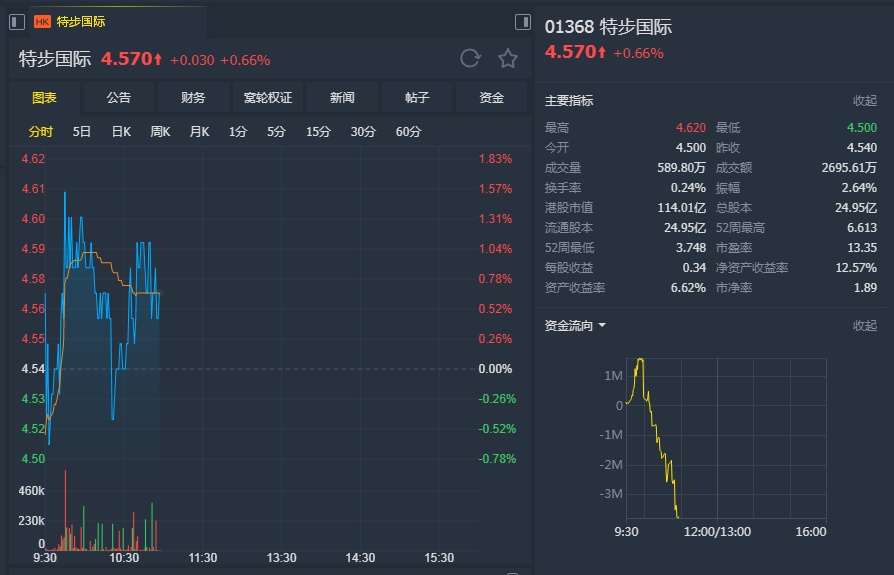
Task: Toggle the left panel layout icon
Action: 19,21
